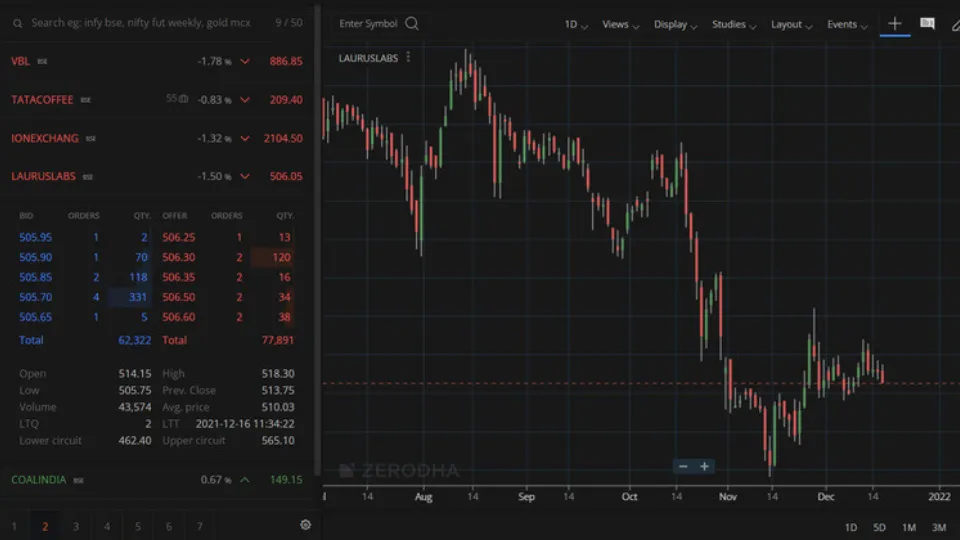
Task: Search instruments in the watchlist search field
Action: [141, 23]
